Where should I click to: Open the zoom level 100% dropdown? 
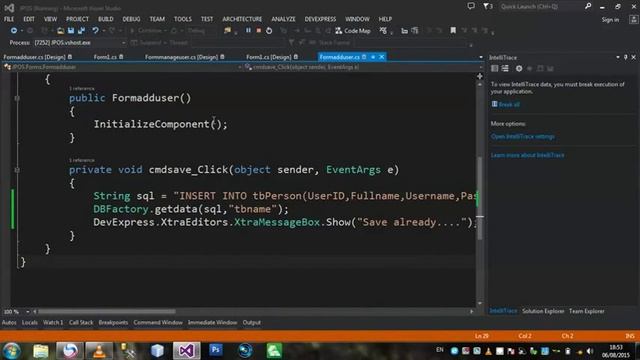(x=27, y=311)
